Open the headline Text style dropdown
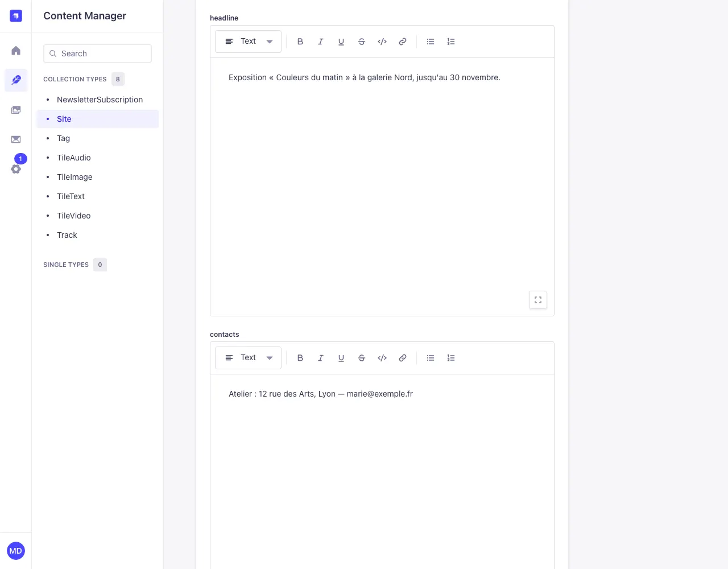Image resolution: width=728 pixels, height=569 pixels. coord(248,42)
